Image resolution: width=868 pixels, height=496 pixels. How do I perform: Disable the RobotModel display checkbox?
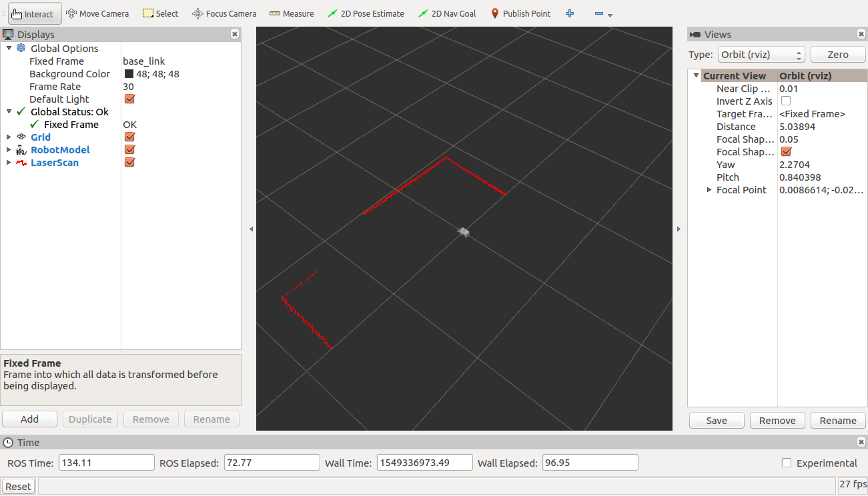(130, 149)
